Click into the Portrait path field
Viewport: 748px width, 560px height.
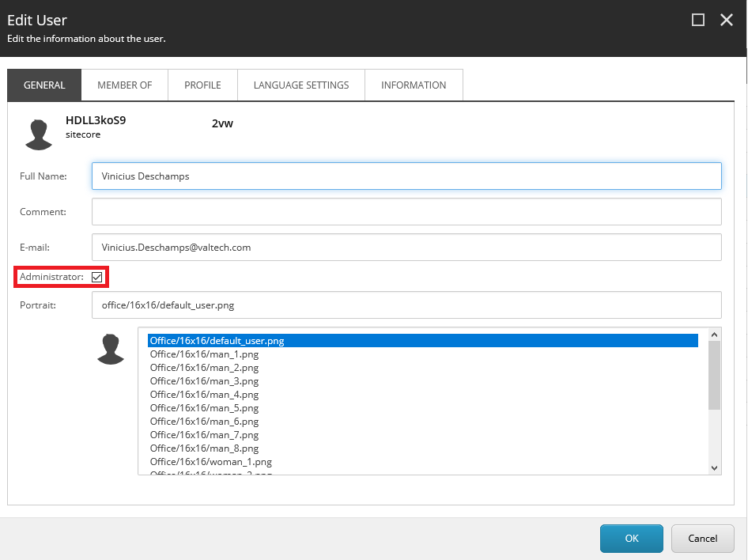tap(406, 305)
